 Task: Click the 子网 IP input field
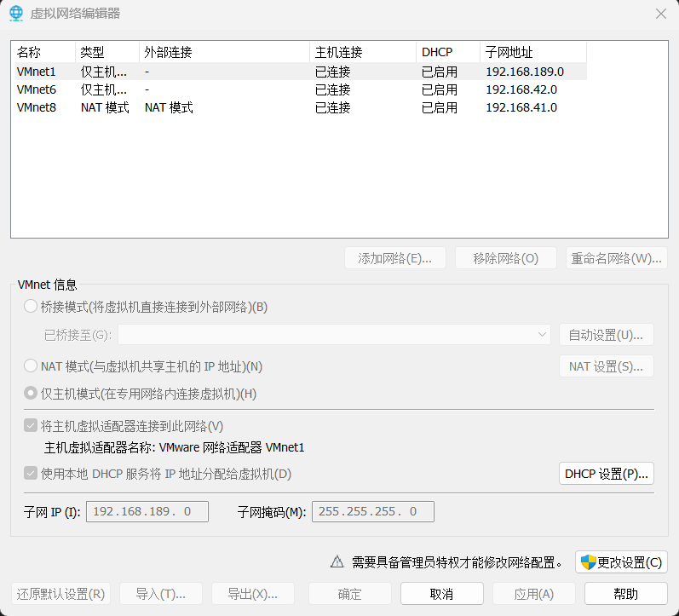(x=147, y=512)
